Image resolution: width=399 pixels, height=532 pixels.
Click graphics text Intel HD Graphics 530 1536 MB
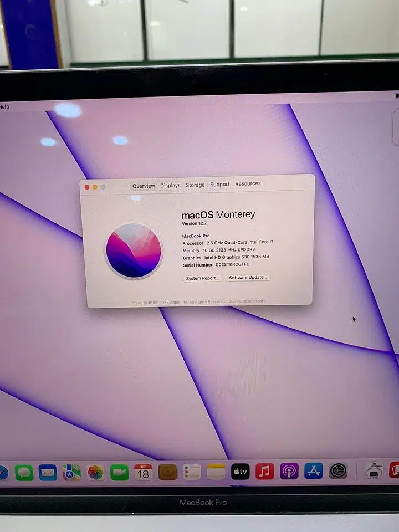pos(237,257)
